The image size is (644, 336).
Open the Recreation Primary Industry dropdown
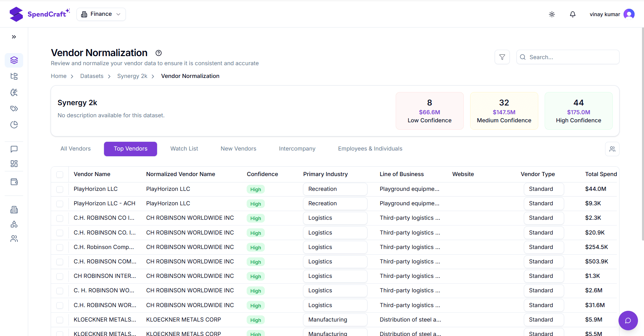[335, 189]
